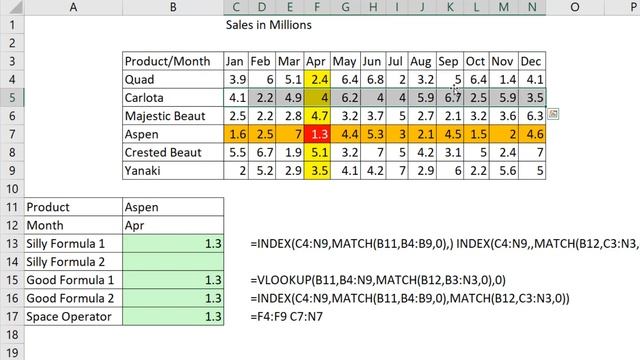Click the 'Month' label cell

[73, 225]
